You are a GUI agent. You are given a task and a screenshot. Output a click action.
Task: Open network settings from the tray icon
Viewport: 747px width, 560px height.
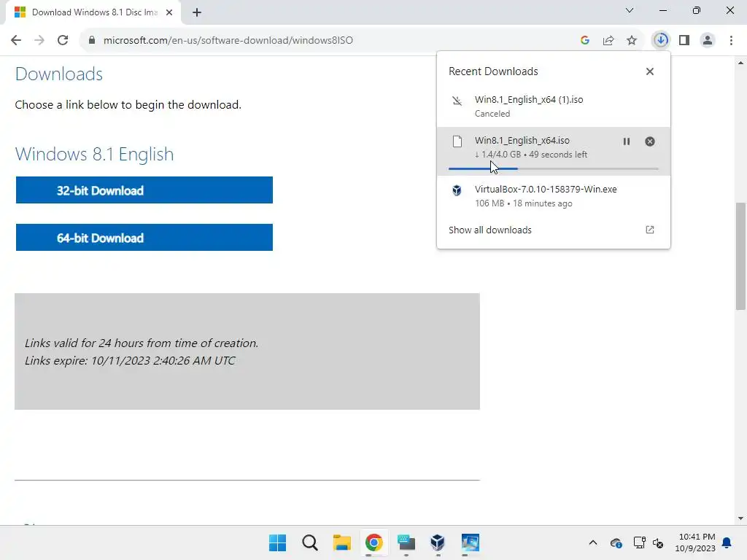click(x=639, y=542)
